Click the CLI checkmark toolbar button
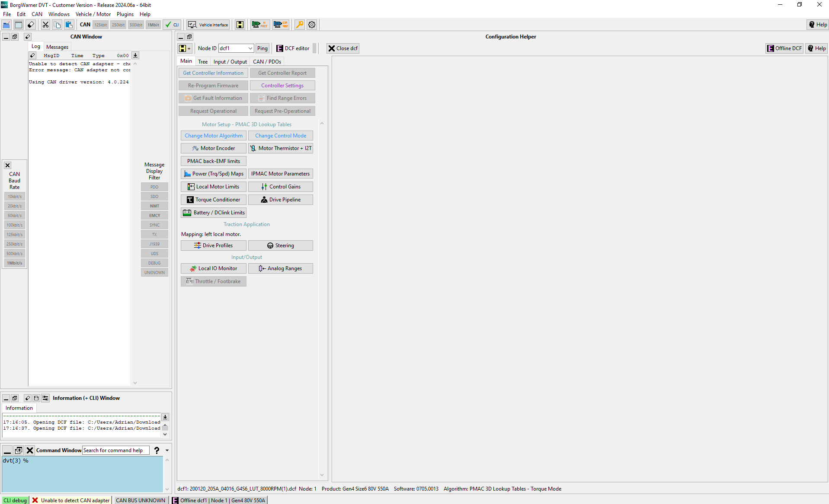The width and height of the screenshot is (829, 504). pyautogui.click(x=172, y=25)
